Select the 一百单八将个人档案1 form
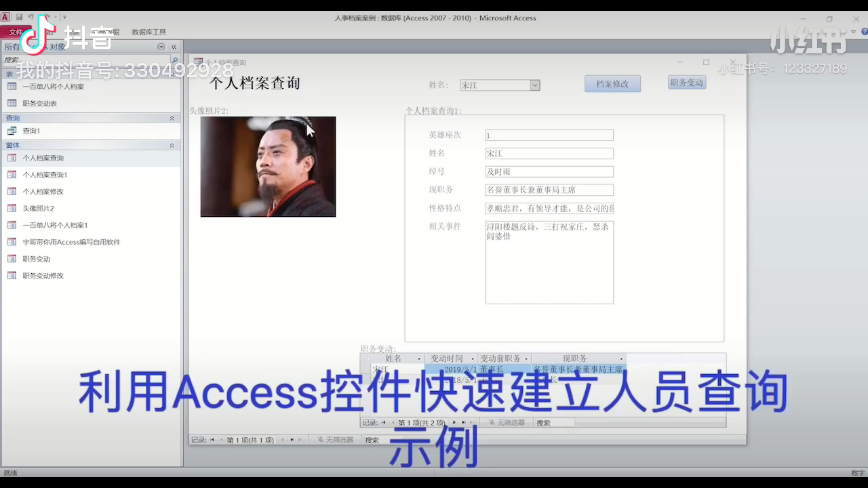The height and width of the screenshot is (488, 868). click(91, 225)
